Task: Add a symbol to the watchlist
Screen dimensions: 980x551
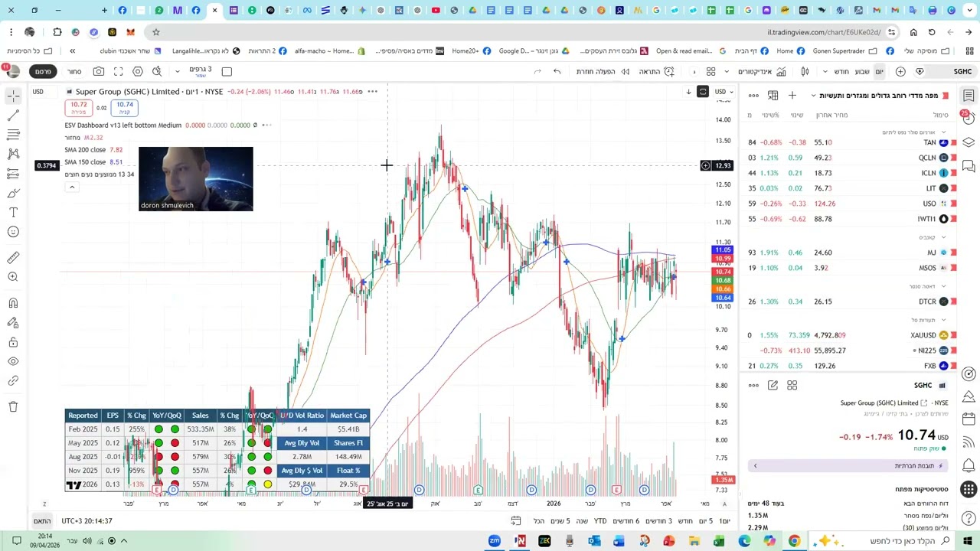Action: (x=792, y=96)
